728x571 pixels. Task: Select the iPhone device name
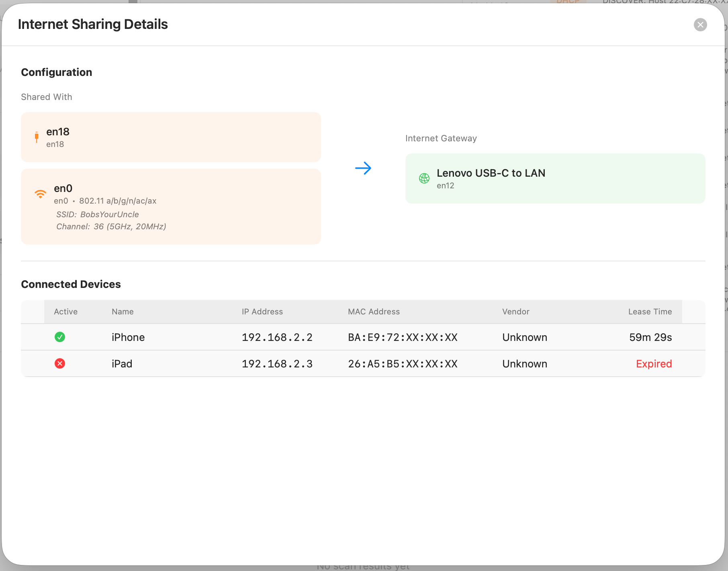(x=128, y=337)
